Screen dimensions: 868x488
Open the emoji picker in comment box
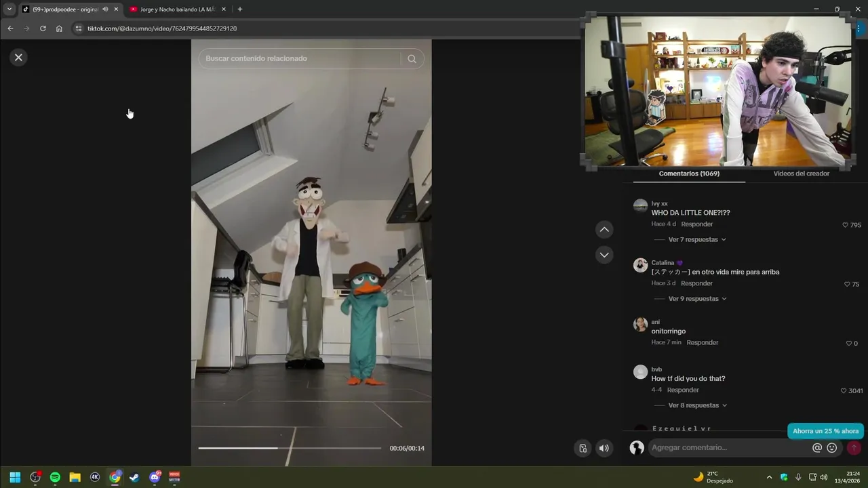point(832,448)
